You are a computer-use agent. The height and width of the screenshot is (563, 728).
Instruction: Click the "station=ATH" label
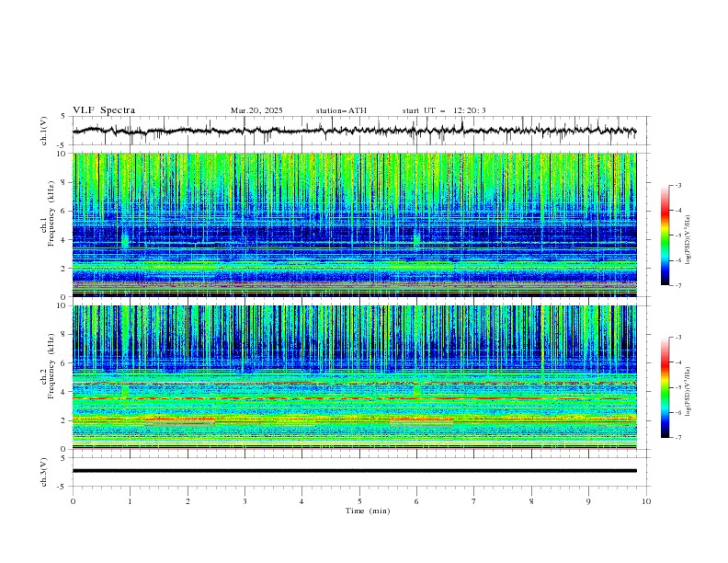(x=341, y=110)
